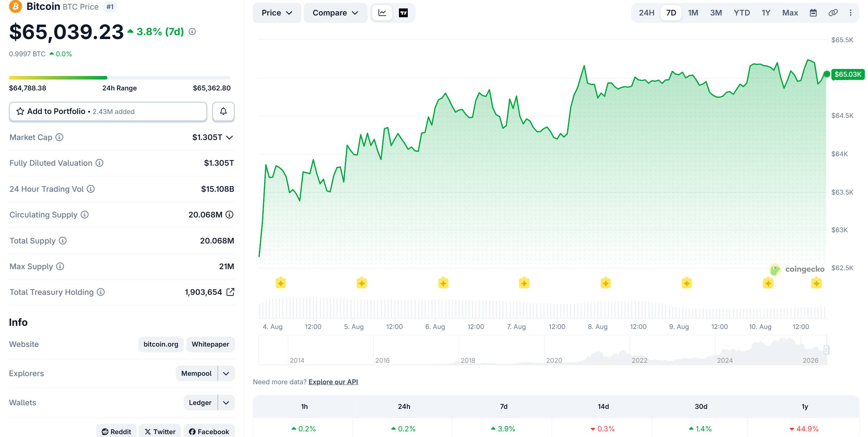
Task: Click the news marker under 9. Aug
Action: pyautogui.click(x=687, y=283)
